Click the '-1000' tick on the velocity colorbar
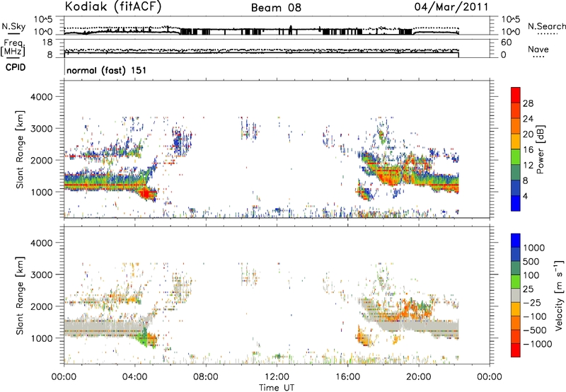 538,344
